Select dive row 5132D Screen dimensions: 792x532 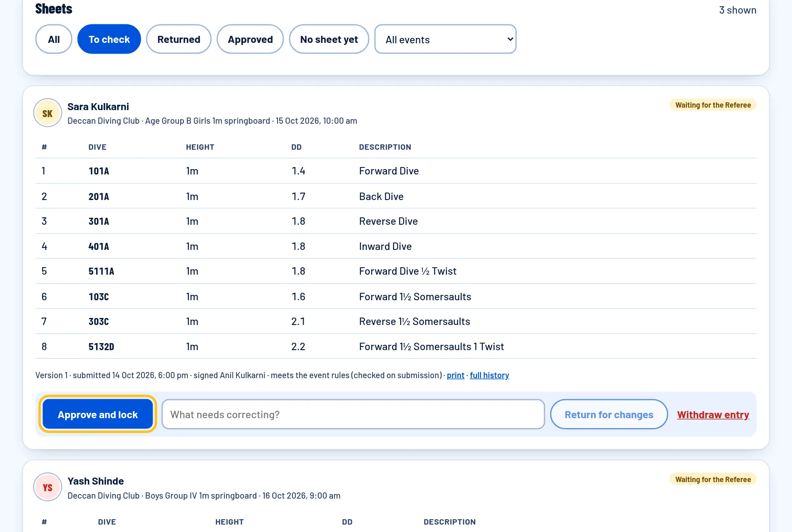coord(396,346)
